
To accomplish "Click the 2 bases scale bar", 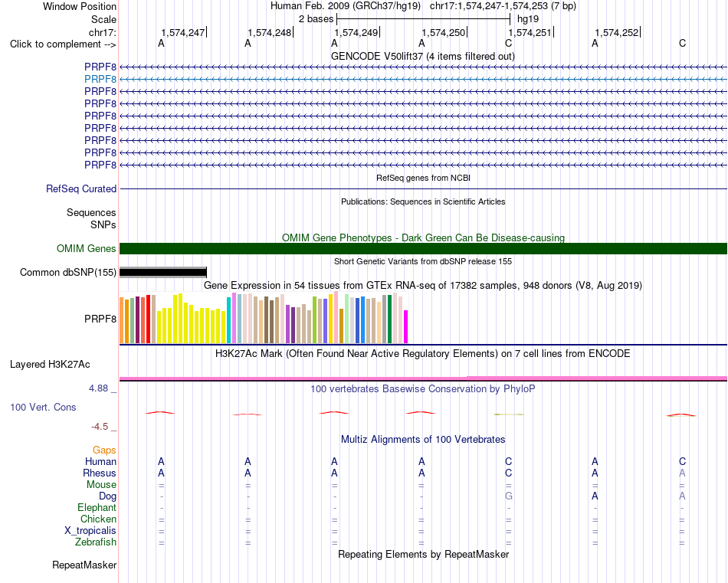I will click(424, 19).
